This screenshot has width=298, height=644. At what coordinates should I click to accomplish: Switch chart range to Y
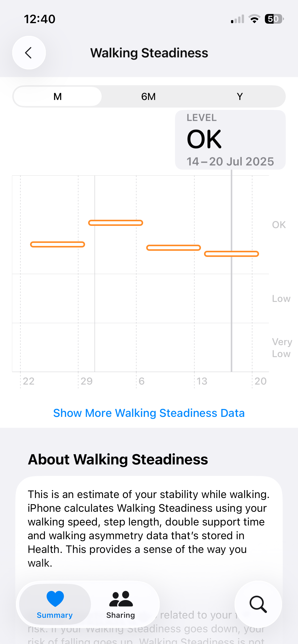point(240,96)
